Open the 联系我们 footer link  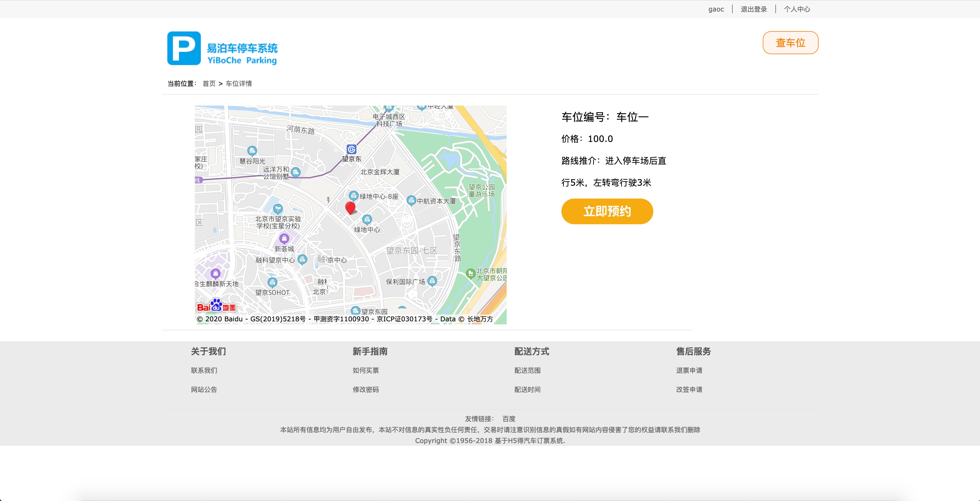(204, 370)
